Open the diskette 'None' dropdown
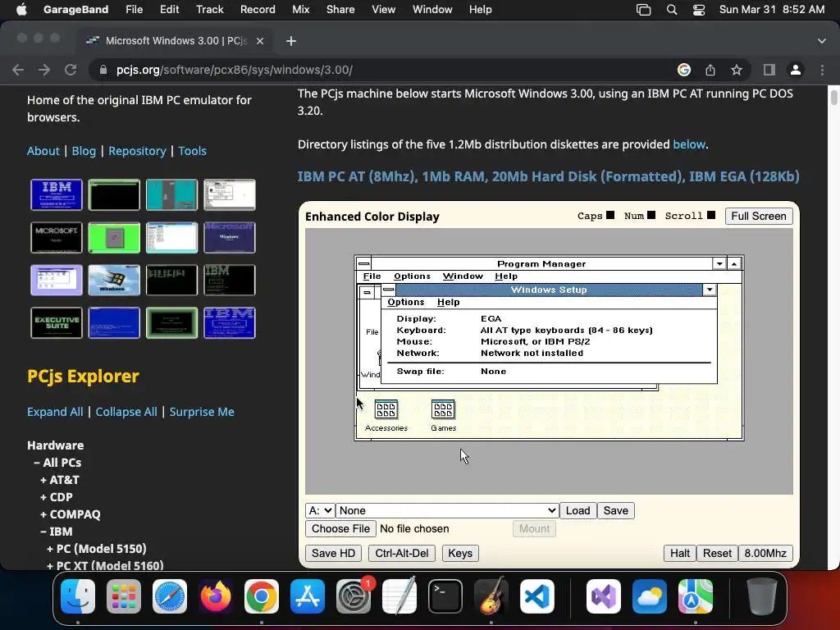840x630 pixels. point(447,510)
